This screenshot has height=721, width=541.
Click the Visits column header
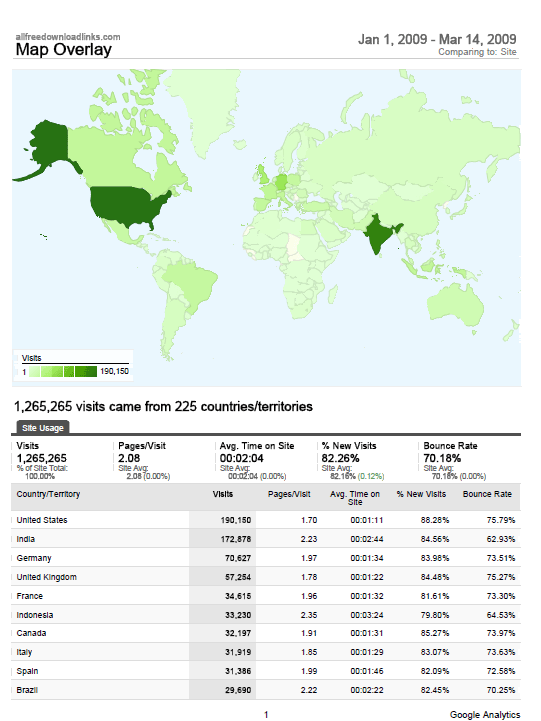pos(223,494)
